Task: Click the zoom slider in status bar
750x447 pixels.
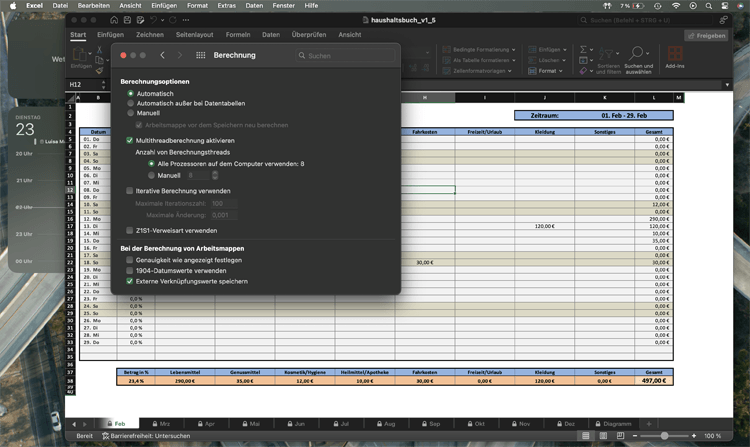Action: 663,436
